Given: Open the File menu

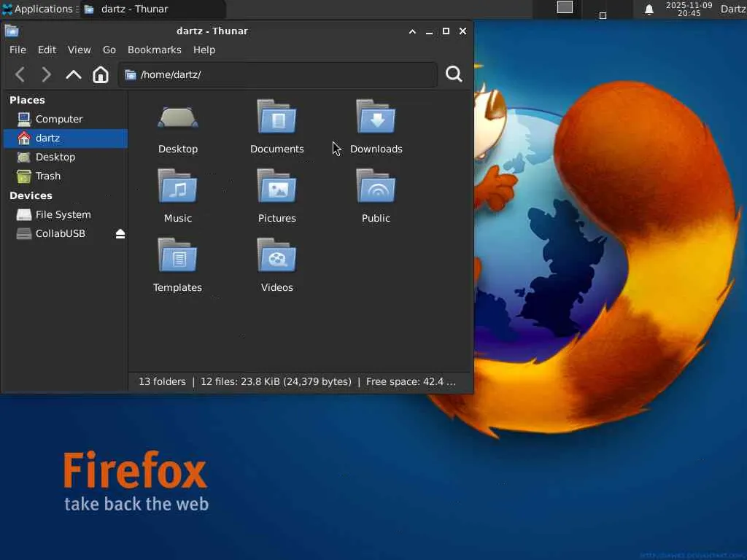Looking at the screenshot, I should tap(18, 50).
